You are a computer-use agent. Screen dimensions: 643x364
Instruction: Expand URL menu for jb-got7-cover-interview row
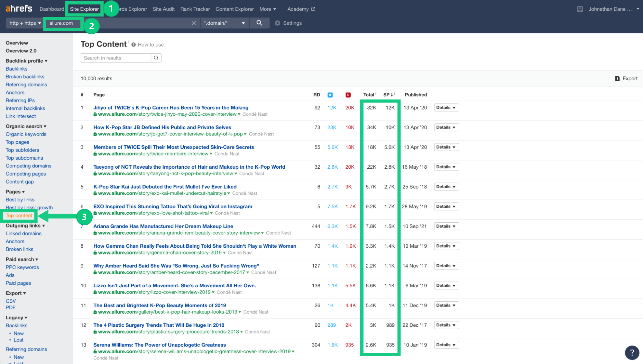245,134
